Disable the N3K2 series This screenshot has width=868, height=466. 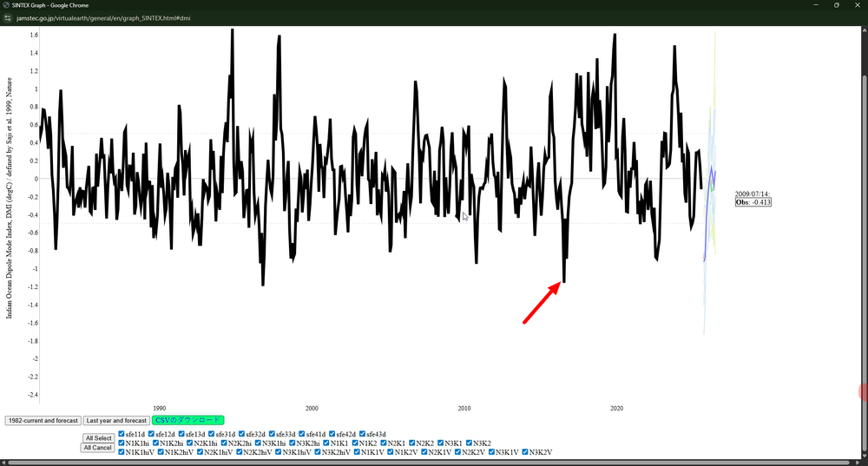(x=469, y=443)
